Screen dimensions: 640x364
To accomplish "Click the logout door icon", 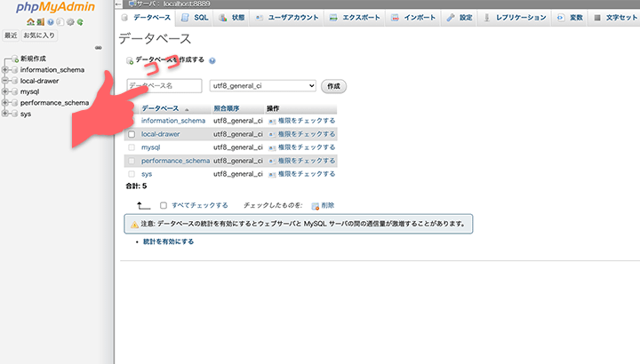I will pyautogui.click(x=39, y=21).
